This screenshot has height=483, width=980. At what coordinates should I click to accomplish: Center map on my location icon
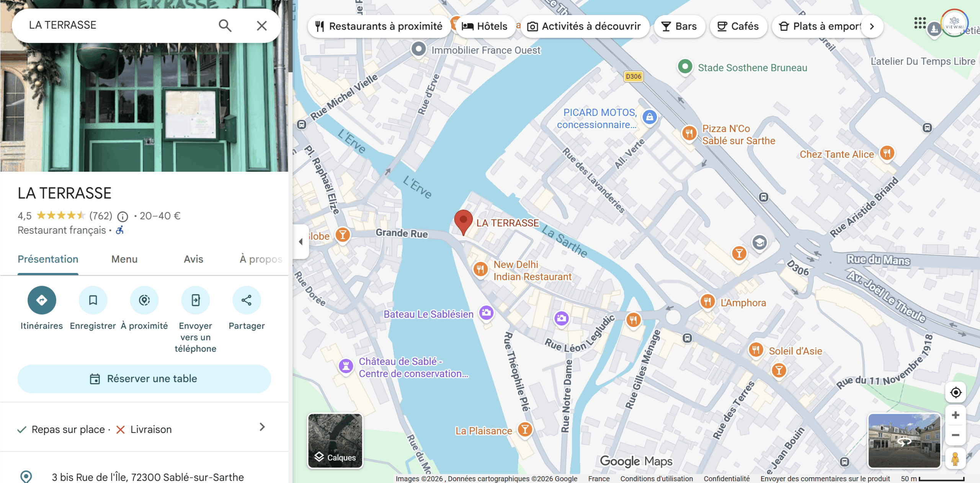[955, 392]
